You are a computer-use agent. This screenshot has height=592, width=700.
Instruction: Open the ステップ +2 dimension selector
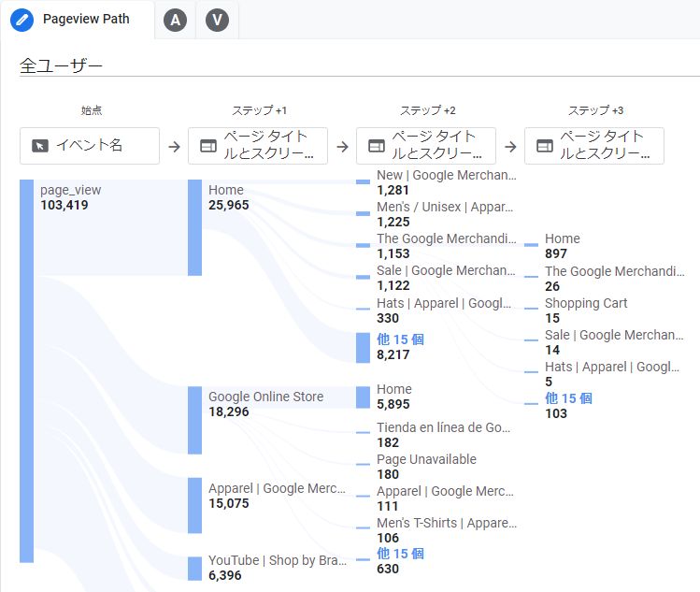click(x=426, y=146)
